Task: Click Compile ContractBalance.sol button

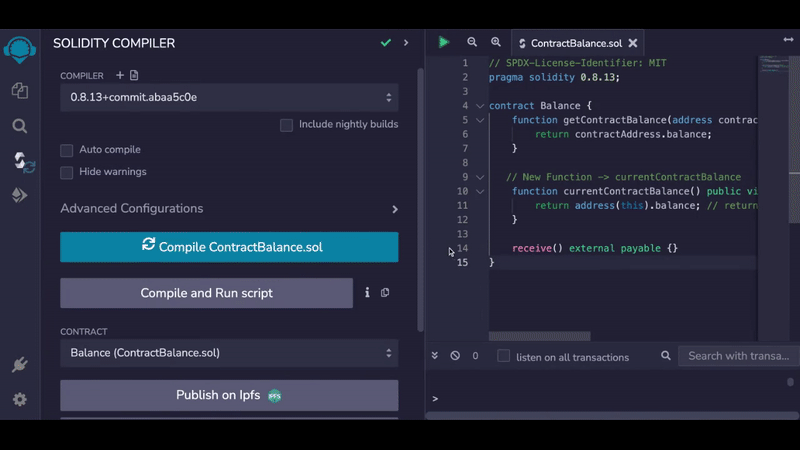Action: pyautogui.click(x=229, y=247)
